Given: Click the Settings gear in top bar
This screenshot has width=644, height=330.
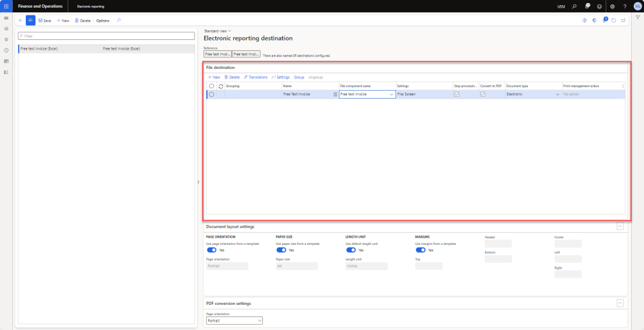Looking at the screenshot, I should pos(612,6).
